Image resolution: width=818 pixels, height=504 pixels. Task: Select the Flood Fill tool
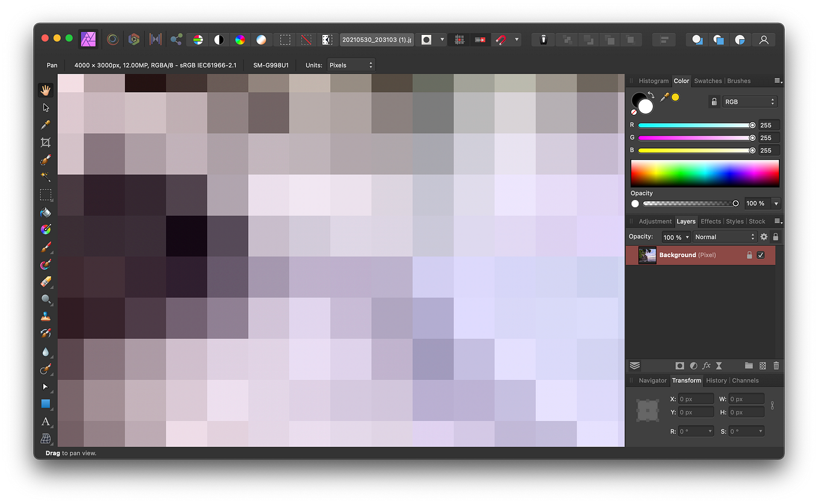click(46, 212)
